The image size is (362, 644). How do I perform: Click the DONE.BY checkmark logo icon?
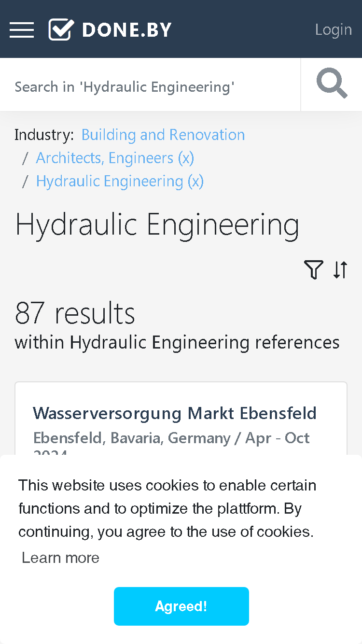tap(61, 30)
